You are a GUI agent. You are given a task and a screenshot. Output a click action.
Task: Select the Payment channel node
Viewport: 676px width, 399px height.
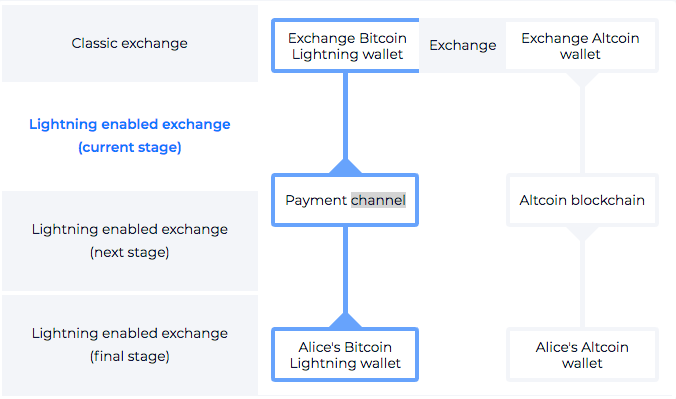[345, 200]
